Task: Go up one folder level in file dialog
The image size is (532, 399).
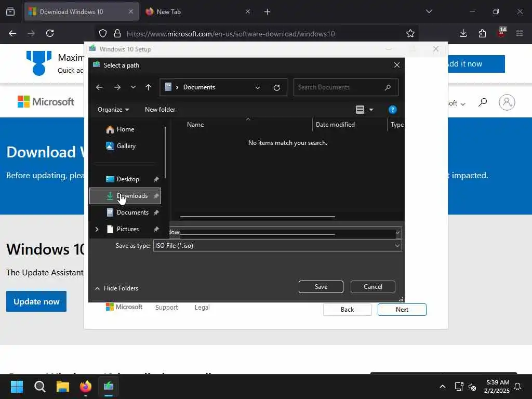Action: tap(148, 87)
